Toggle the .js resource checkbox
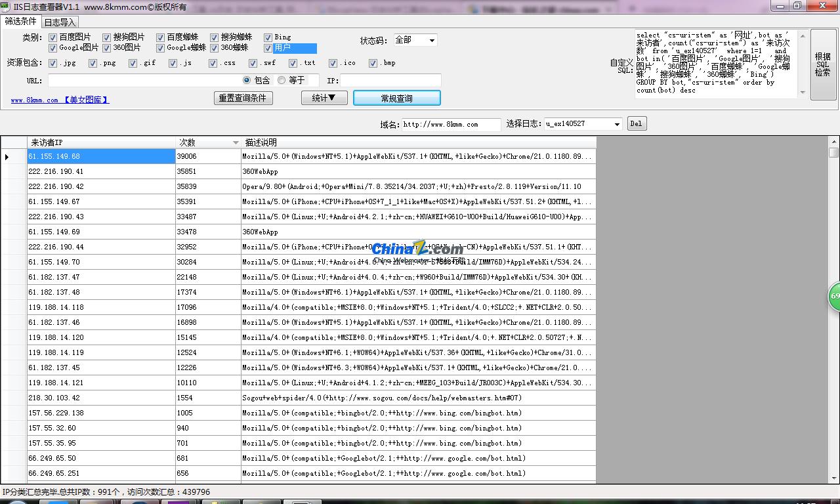Screen dimensions: 840x504 coord(173,63)
